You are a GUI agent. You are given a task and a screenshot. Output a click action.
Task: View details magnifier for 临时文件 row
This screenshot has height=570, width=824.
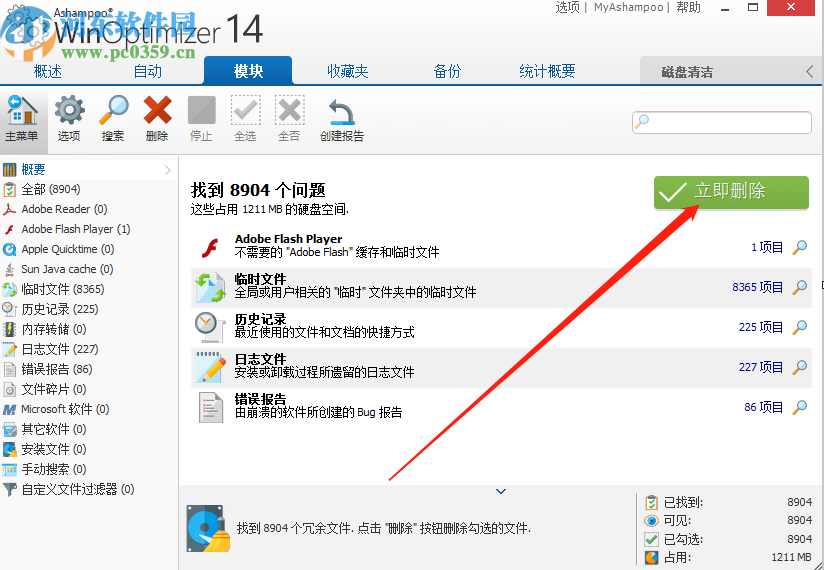799,287
